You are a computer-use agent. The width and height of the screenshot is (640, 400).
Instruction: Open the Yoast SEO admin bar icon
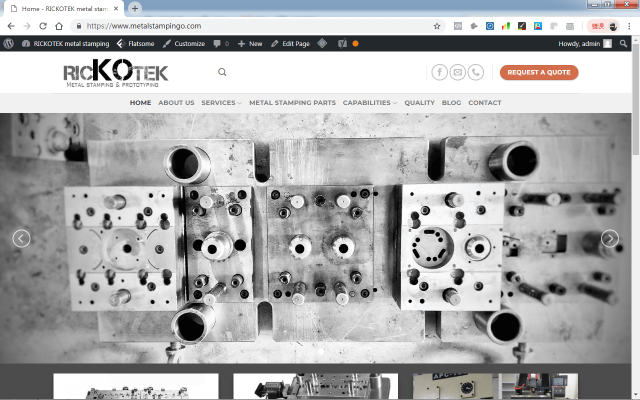tap(342, 44)
